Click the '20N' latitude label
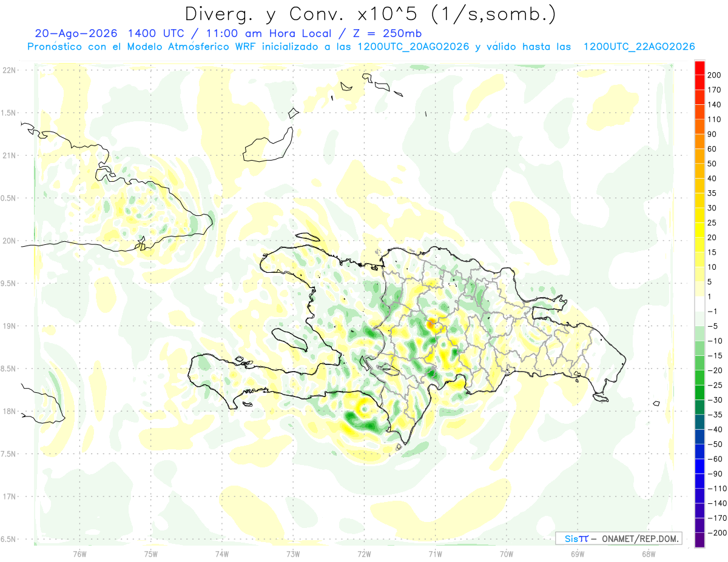The image size is (728, 562). tap(8, 241)
